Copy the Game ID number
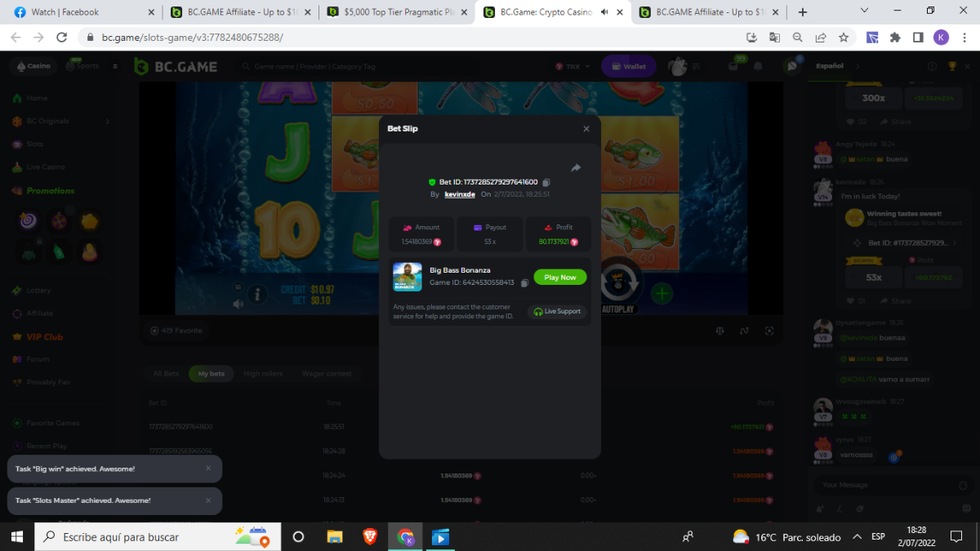The image size is (980, 551). 524,283
